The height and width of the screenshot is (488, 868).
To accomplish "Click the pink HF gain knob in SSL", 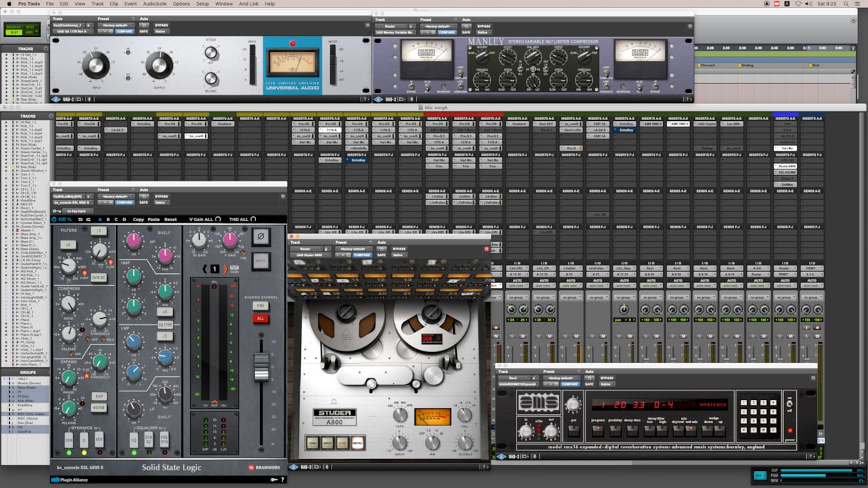I will (x=134, y=240).
